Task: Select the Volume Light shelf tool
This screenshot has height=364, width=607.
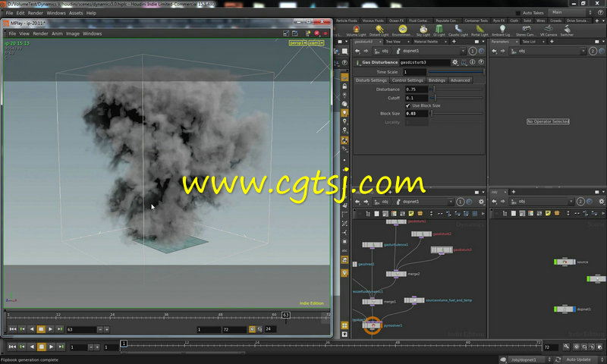Action: tap(356, 30)
